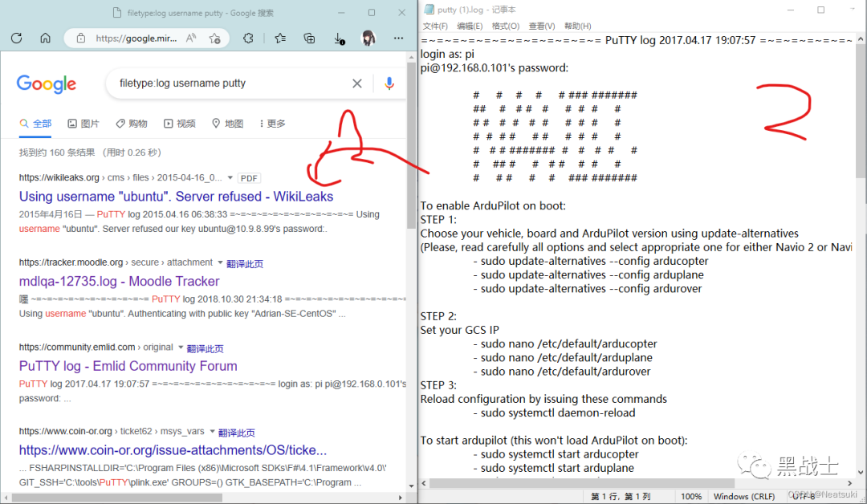Clear the Google search box with X

(357, 83)
